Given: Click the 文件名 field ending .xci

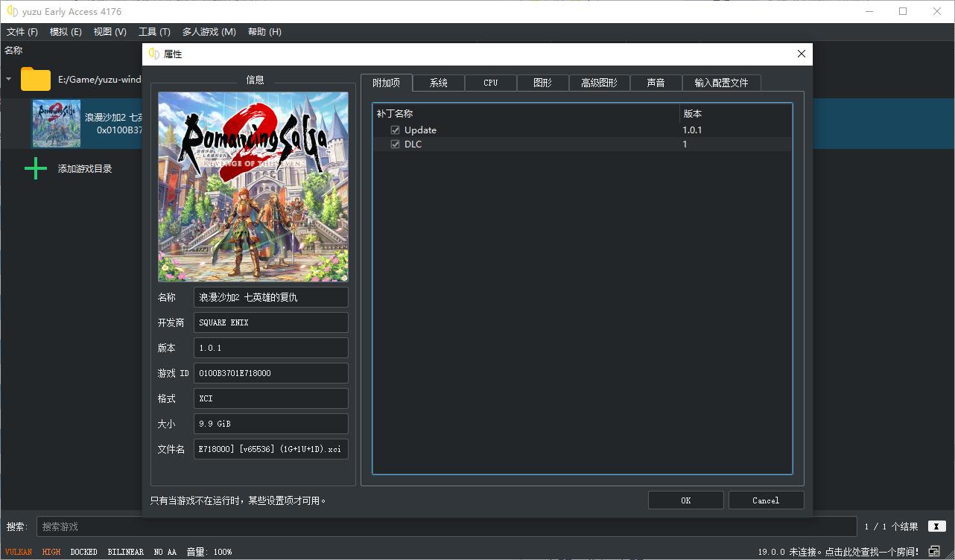Looking at the screenshot, I should pos(271,449).
